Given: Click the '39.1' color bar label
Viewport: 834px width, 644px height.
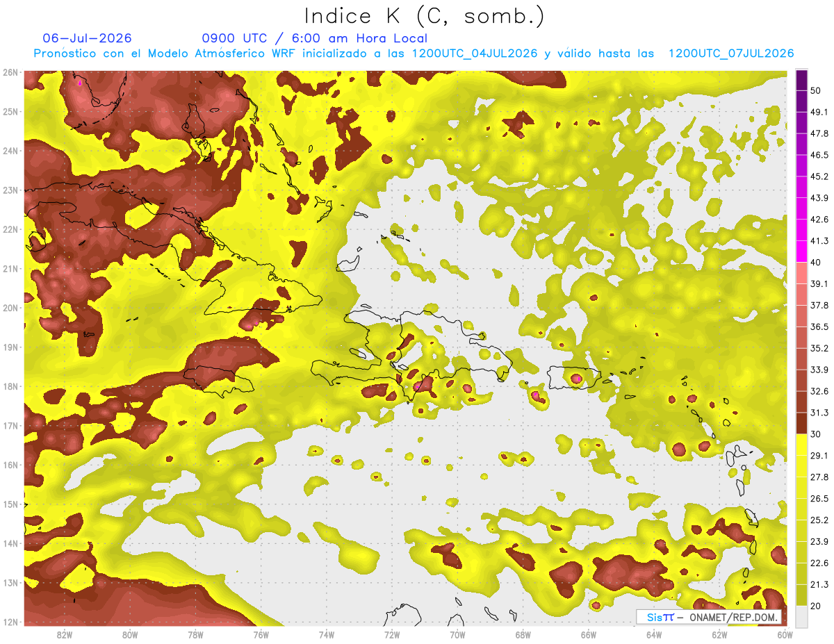Looking at the screenshot, I should click(x=819, y=283).
